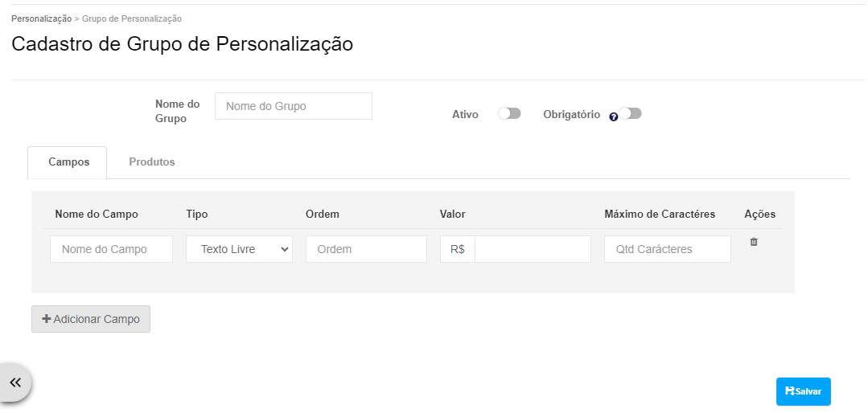Go to Personalização breadcrumb link
This screenshot has width=868, height=413.
(42, 18)
